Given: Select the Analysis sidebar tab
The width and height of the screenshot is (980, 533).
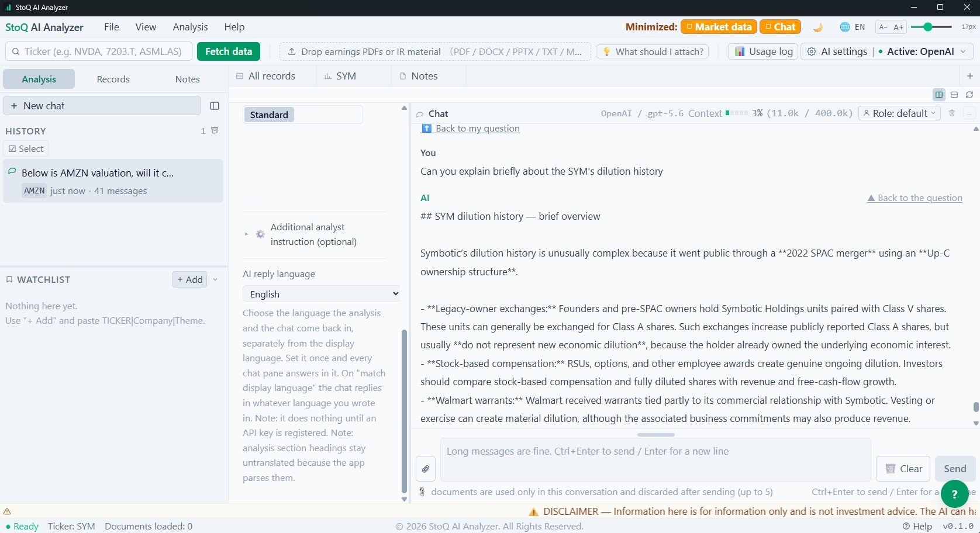Looking at the screenshot, I should [x=39, y=79].
